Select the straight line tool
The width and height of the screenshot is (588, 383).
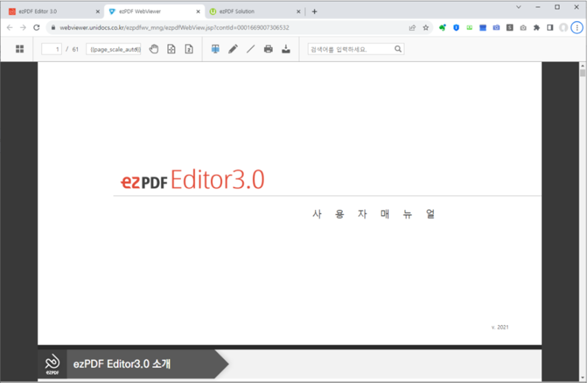[251, 49]
